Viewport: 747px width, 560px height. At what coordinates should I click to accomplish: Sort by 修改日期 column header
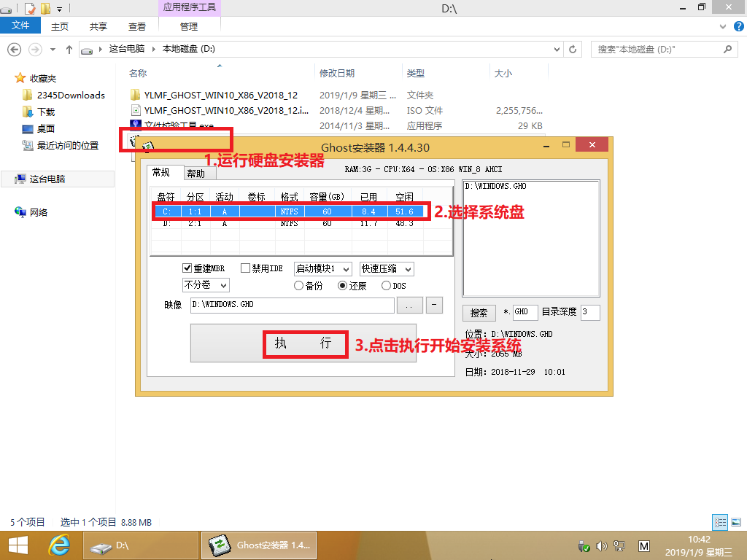337,74
